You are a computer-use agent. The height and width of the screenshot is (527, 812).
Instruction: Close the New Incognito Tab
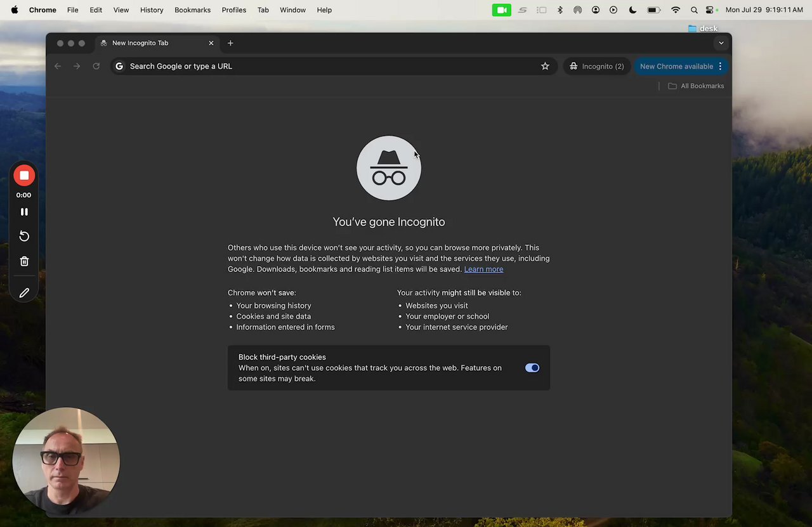coord(211,43)
